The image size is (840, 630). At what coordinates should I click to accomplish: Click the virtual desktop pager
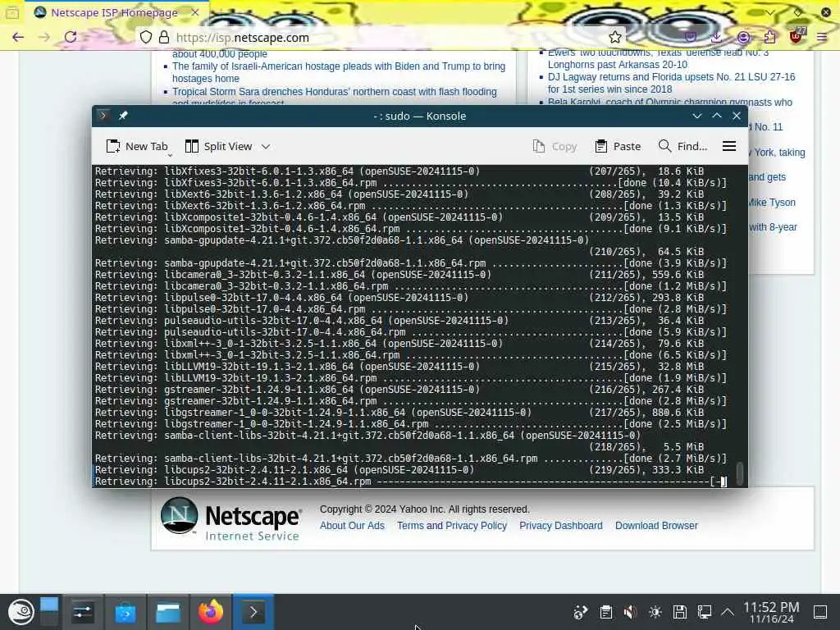(x=48, y=612)
